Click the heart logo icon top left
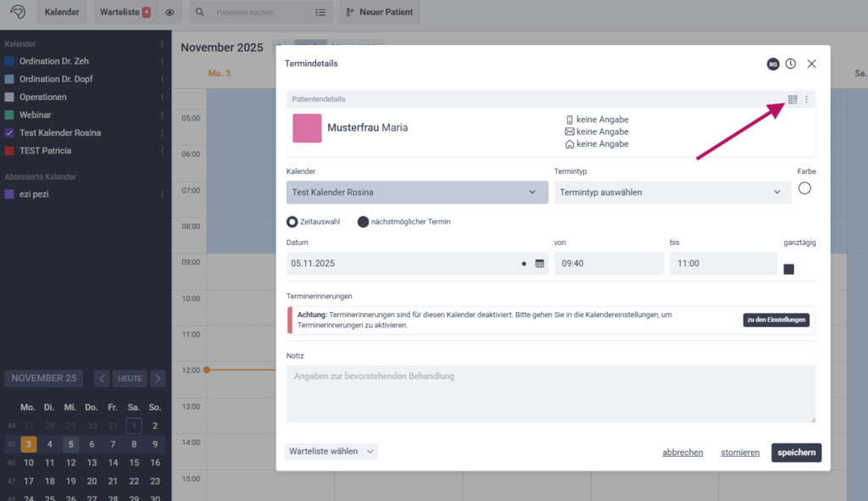Viewport: 868px width, 501px height. [18, 13]
